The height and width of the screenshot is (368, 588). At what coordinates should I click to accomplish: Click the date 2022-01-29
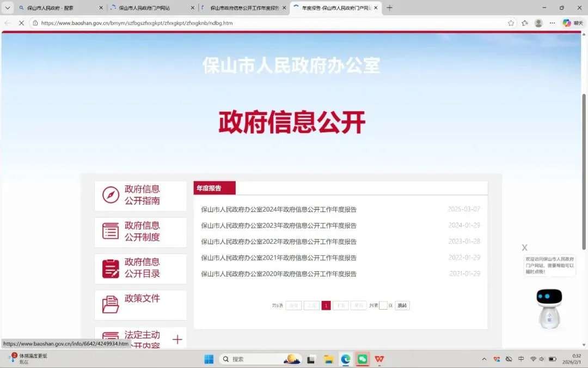464,257
